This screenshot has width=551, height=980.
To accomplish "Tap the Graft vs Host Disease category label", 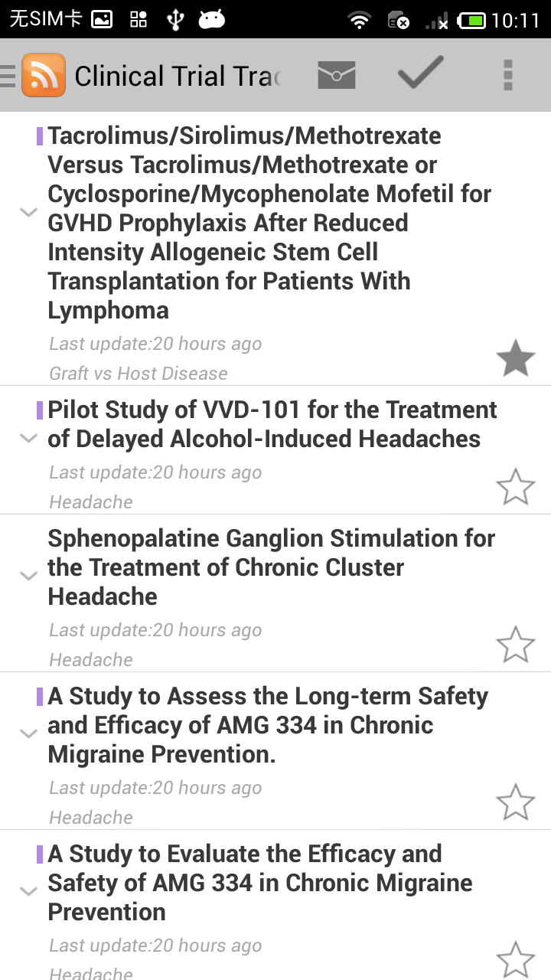I will (x=139, y=374).
